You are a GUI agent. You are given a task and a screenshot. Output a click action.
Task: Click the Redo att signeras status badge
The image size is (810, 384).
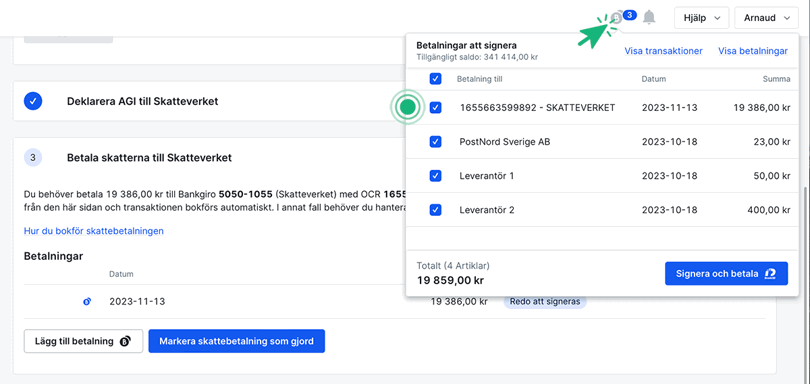[545, 301]
